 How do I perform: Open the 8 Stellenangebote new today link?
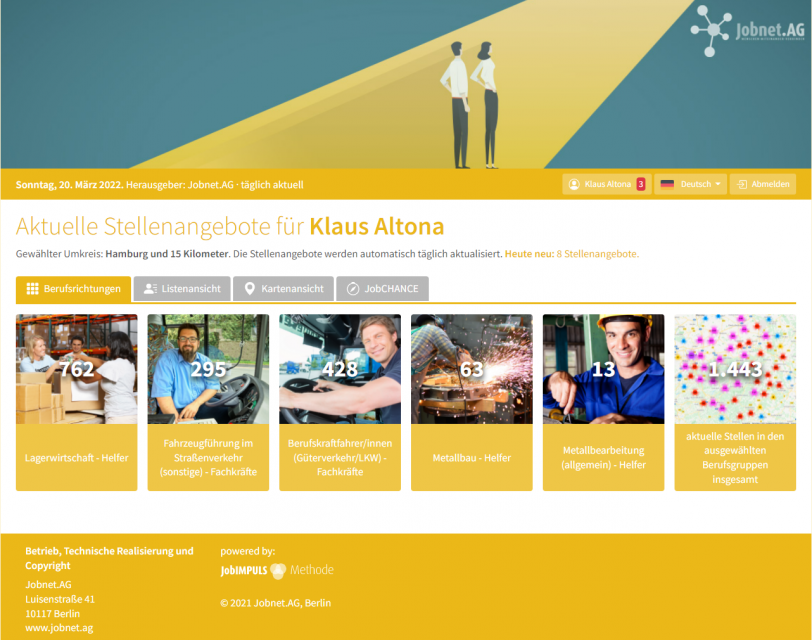coord(598,254)
